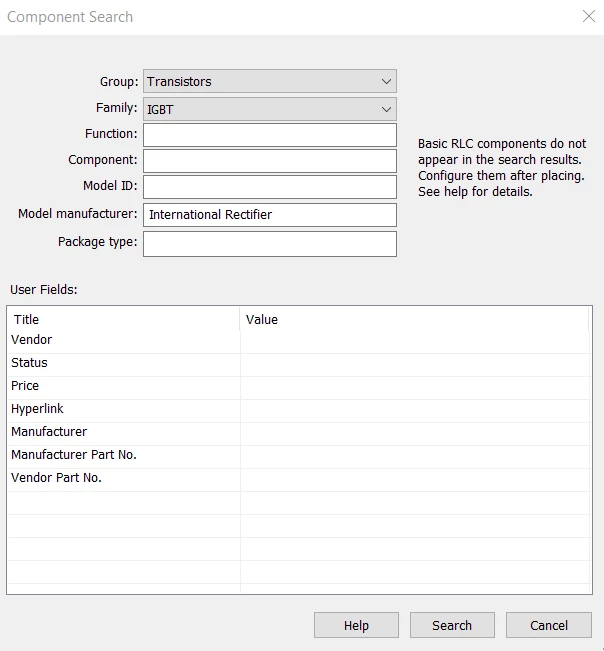Select the Vendor value cell
This screenshot has width=604, height=651.
click(x=415, y=342)
